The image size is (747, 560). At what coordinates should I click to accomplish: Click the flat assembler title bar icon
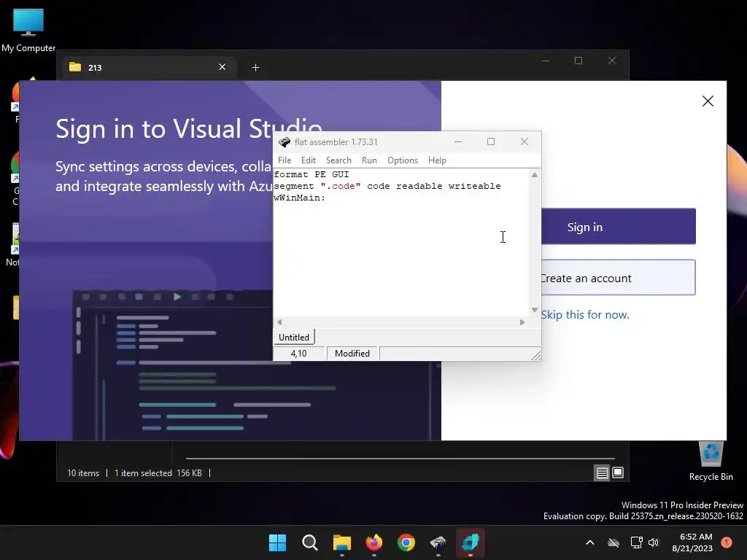click(x=285, y=142)
